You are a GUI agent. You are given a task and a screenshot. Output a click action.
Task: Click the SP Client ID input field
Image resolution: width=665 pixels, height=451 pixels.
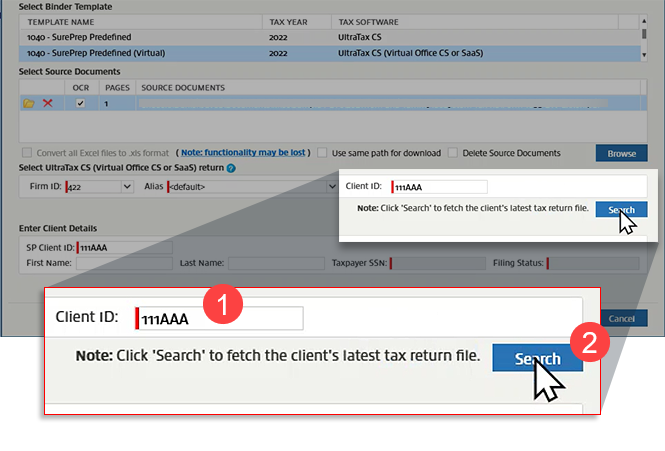pyautogui.click(x=124, y=247)
